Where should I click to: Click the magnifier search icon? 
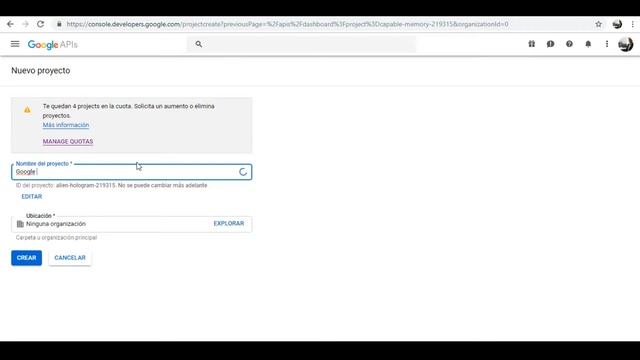(199, 44)
